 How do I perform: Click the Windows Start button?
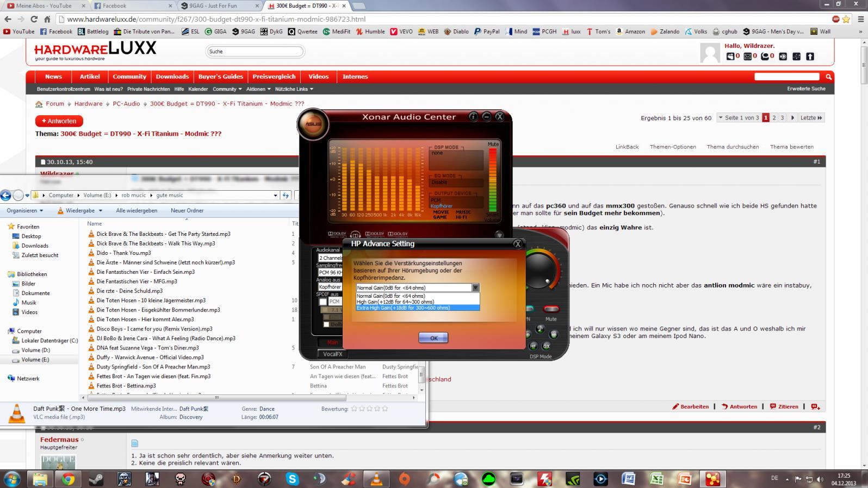[11, 479]
